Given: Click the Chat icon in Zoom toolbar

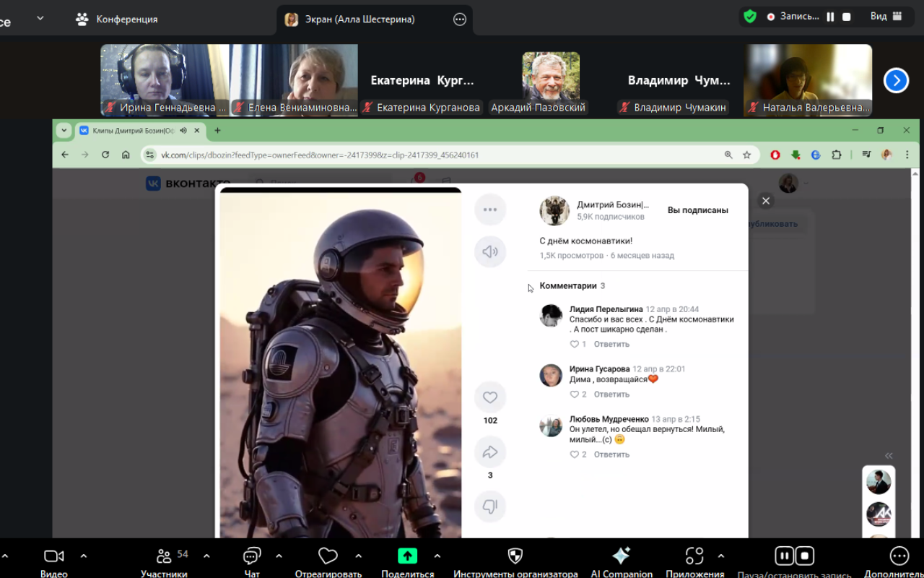Looking at the screenshot, I should click(x=252, y=556).
